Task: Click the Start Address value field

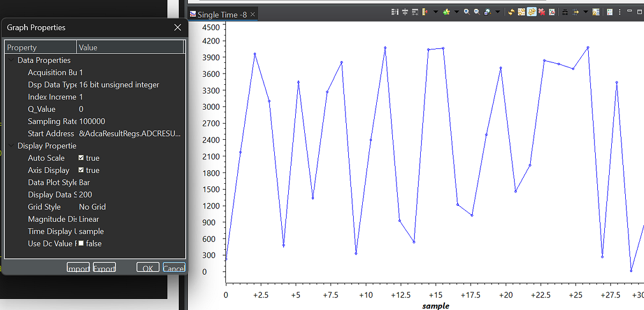Action: [131, 133]
